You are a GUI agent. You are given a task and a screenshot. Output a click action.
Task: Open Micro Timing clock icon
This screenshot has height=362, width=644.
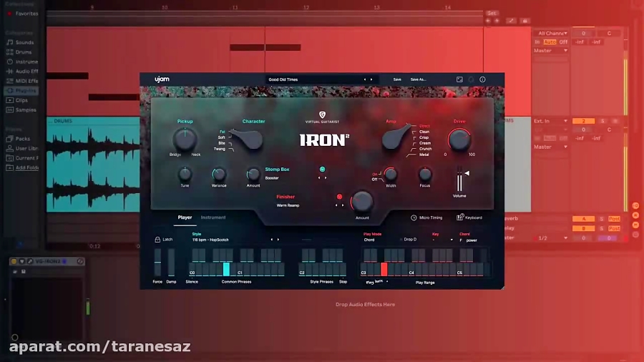[414, 218]
